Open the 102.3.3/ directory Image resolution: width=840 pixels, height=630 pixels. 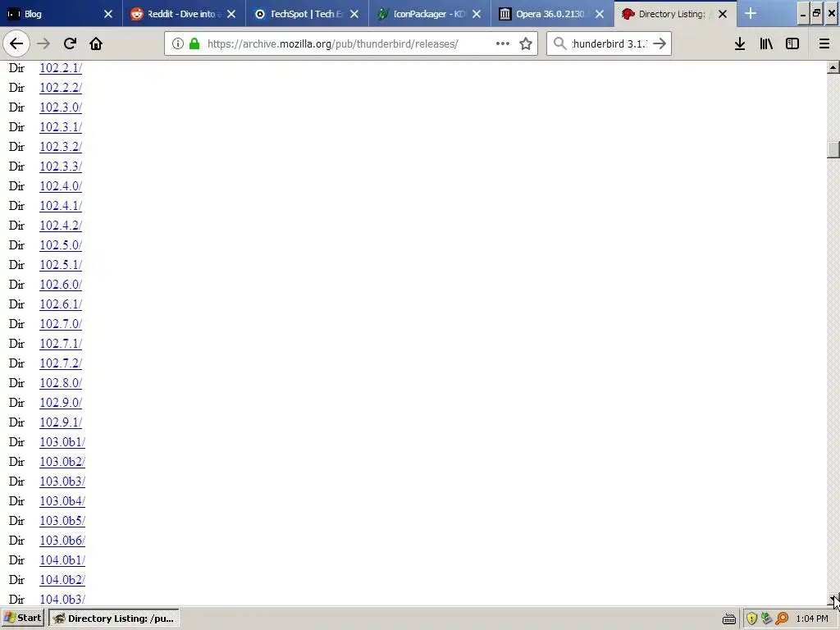(x=61, y=167)
